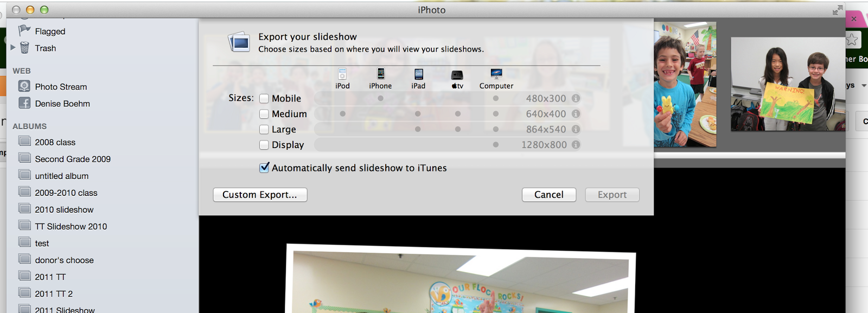
Task: Expand the Trash disclosure triangle
Action: tap(13, 48)
